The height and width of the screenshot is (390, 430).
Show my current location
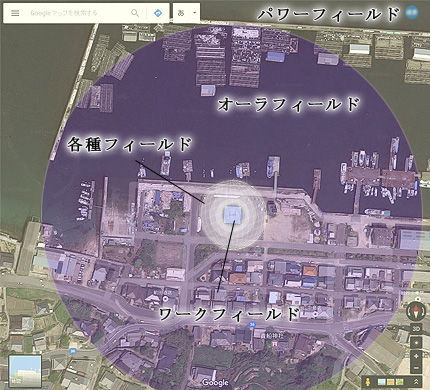pyautogui.click(x=416, y=343)
